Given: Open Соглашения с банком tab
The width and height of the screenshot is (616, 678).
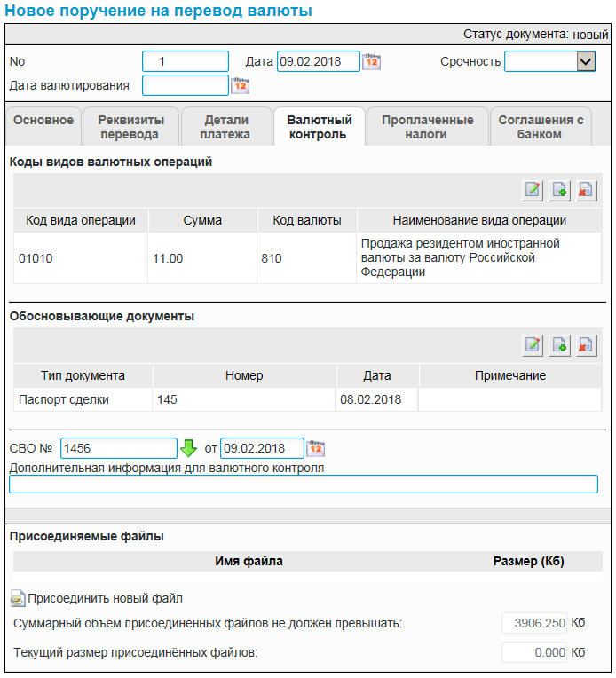Looking at the screenshot, I should [x=541, y=127].
